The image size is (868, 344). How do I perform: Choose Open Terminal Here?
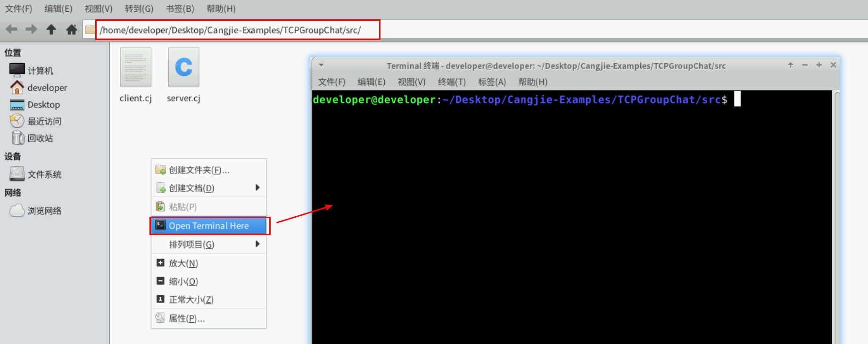210,226
